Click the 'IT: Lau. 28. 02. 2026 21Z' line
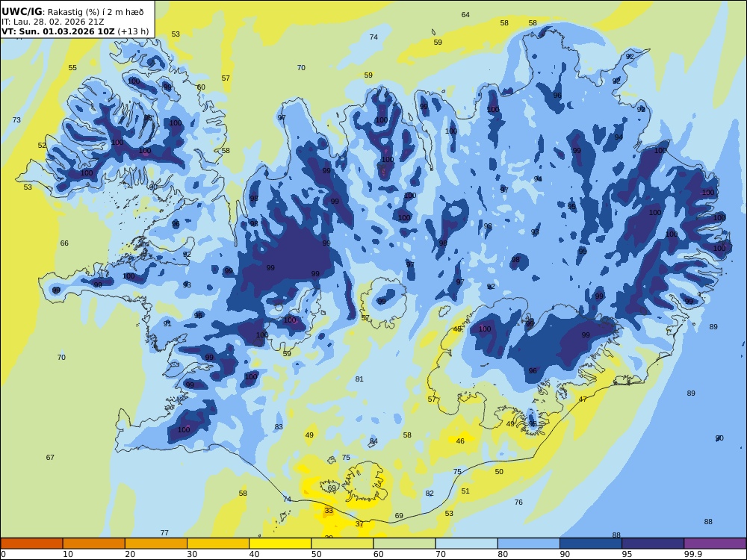The width and height of the screenshot is (747, 560). [52, 22]
